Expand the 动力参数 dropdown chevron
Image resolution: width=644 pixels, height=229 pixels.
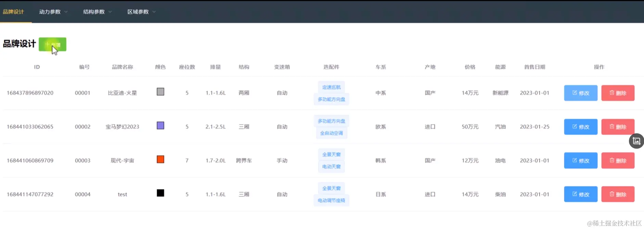(x=66, y=12)
